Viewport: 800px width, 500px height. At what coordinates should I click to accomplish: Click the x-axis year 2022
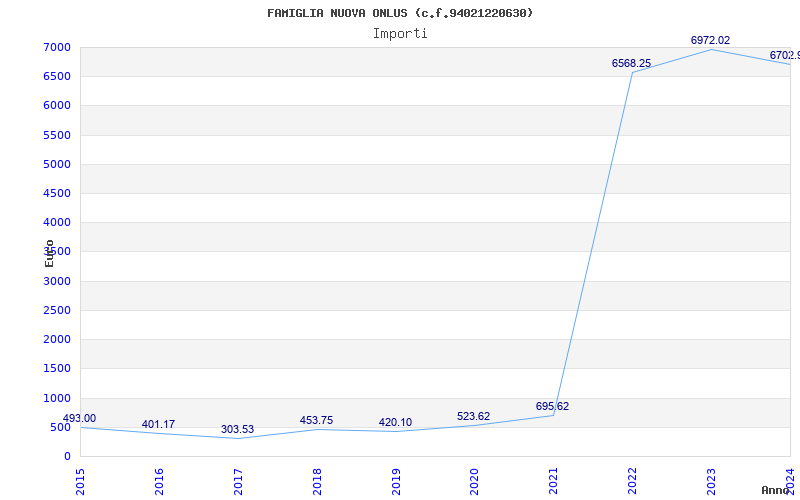[632, 481]
